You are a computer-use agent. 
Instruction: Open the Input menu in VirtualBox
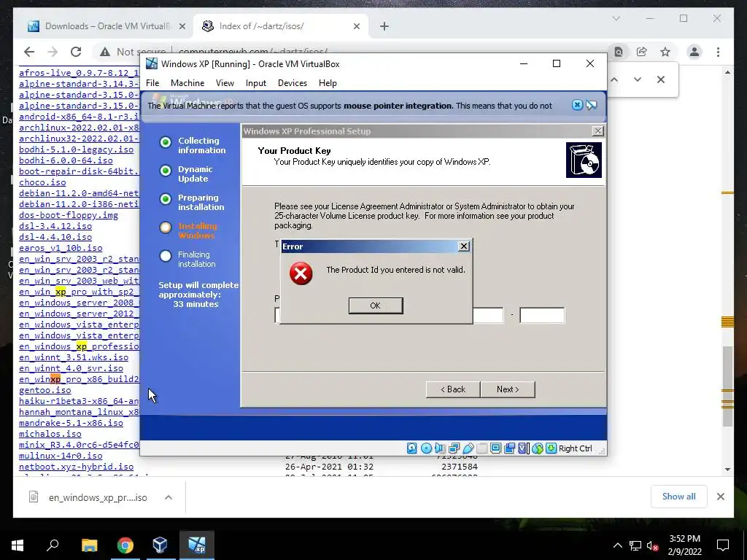256,83
